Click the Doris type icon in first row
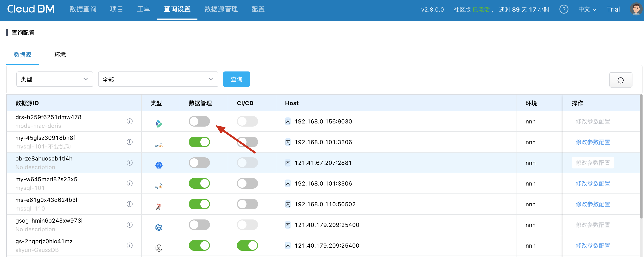Viewport: 644px width, 257px height. click(x=159, y=124)
